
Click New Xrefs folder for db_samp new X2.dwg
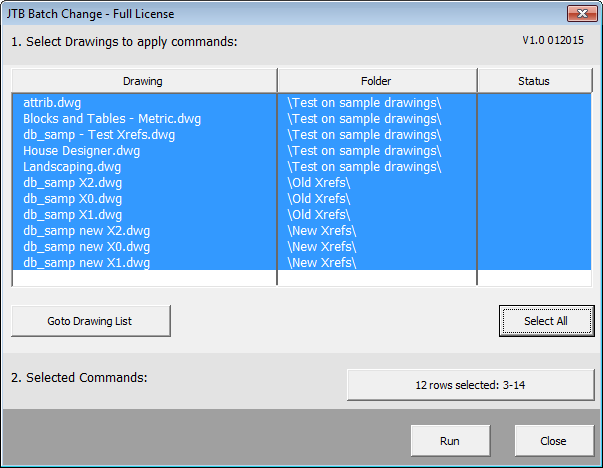click(x=377, y=231)
